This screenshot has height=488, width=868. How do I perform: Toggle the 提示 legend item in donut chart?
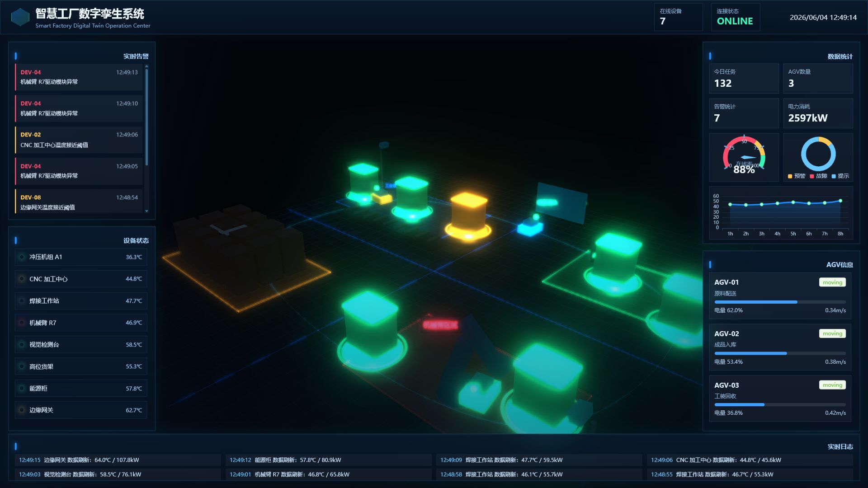point(840,176)
